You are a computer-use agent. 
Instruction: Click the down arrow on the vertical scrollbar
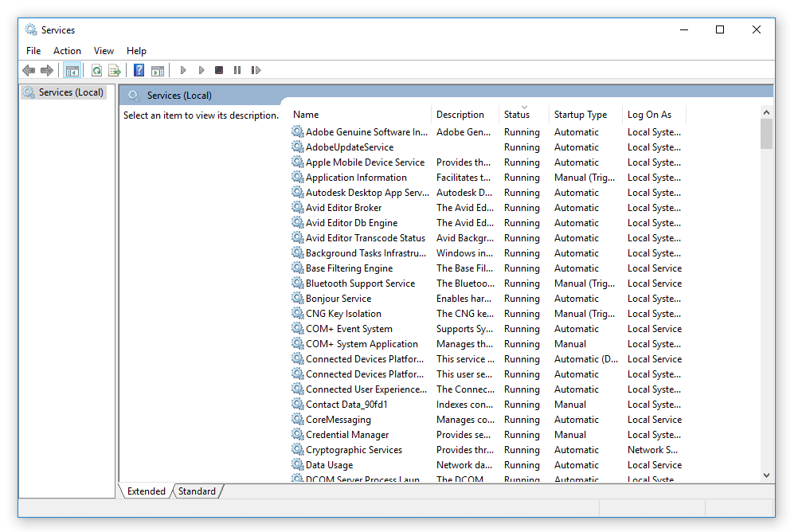[x=765, y=475]
